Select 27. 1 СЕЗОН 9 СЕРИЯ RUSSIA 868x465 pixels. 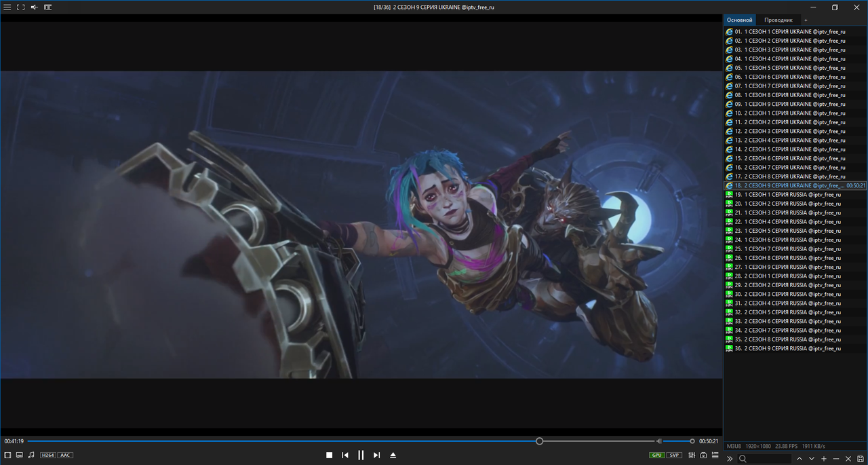click(x=795, y=267)
